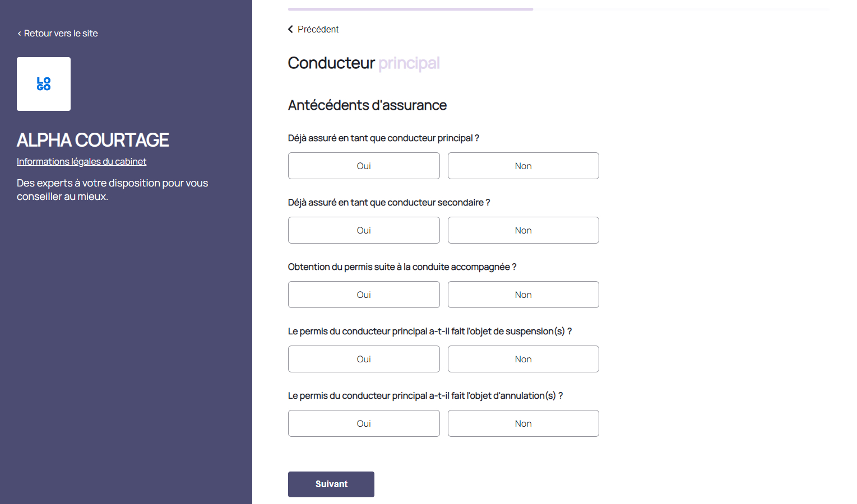Choose Non for insured as secondary driver
Screen dimensions: 857x504
pos(523,230)
